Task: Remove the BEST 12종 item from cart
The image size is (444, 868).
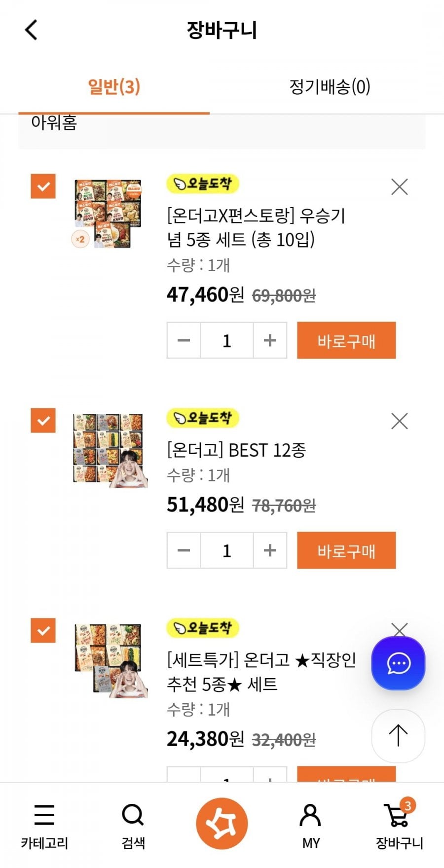Action: pos(399,421)
